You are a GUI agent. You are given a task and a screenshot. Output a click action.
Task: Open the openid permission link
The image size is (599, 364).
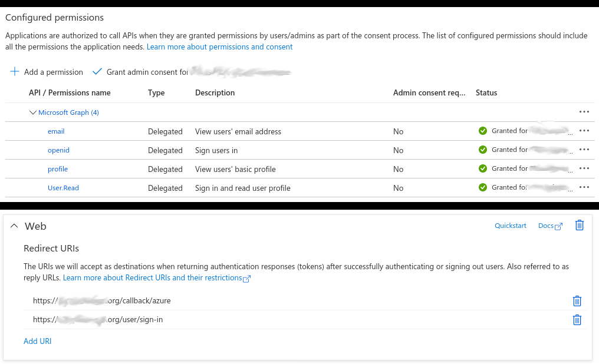click(x=58, y=150)
